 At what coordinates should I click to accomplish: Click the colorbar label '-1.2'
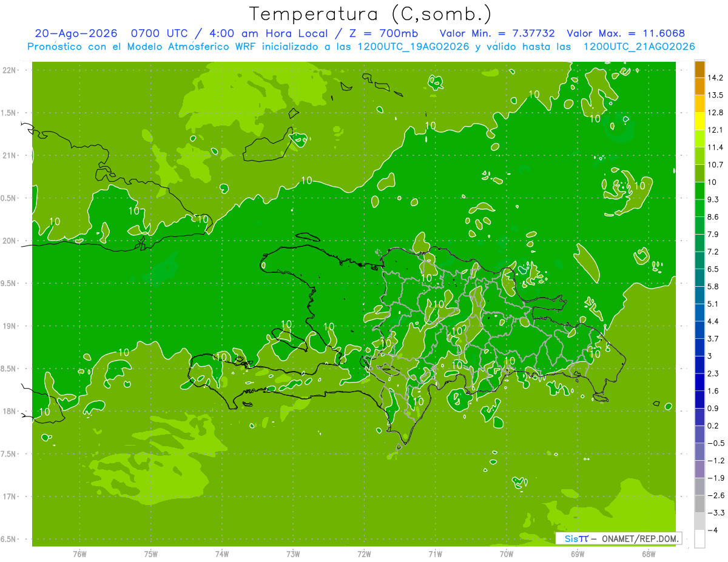pos(716,461)
